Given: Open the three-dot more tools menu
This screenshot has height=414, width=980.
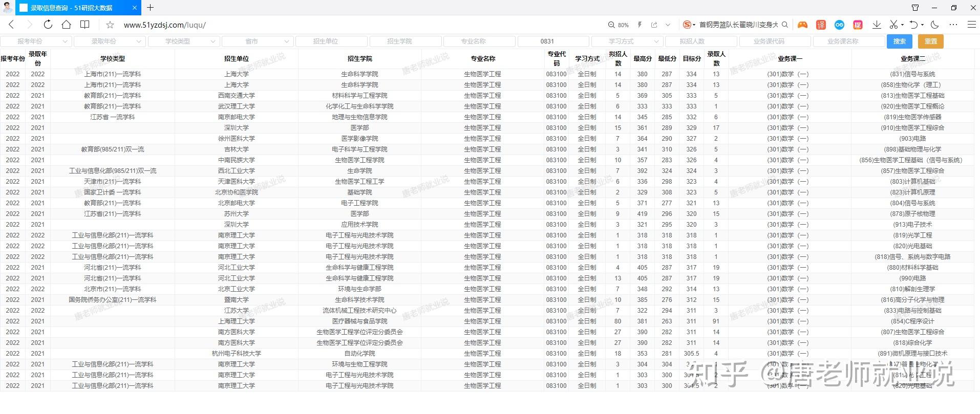Looking at the screenshot, I should 953,25.
